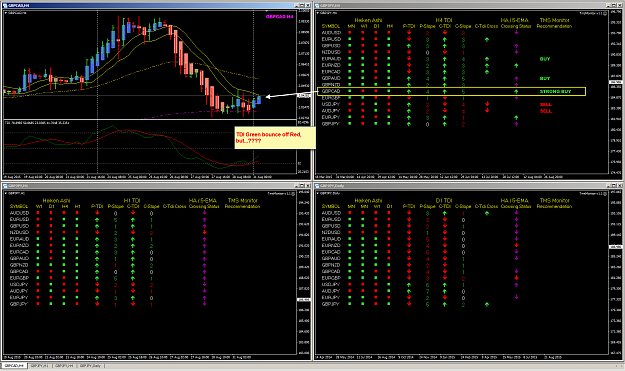Select GBPCAD symbol in the H4 dashboard
The height and width of the screenshot is (371, 625).
pyautogui.click(x=331, y=91)
